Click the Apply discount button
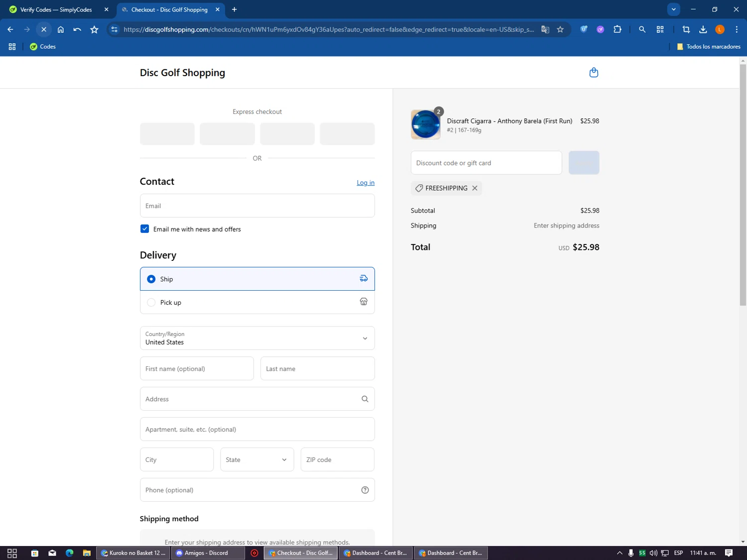Viewport: 747px width, 560px height. point(584,163)
